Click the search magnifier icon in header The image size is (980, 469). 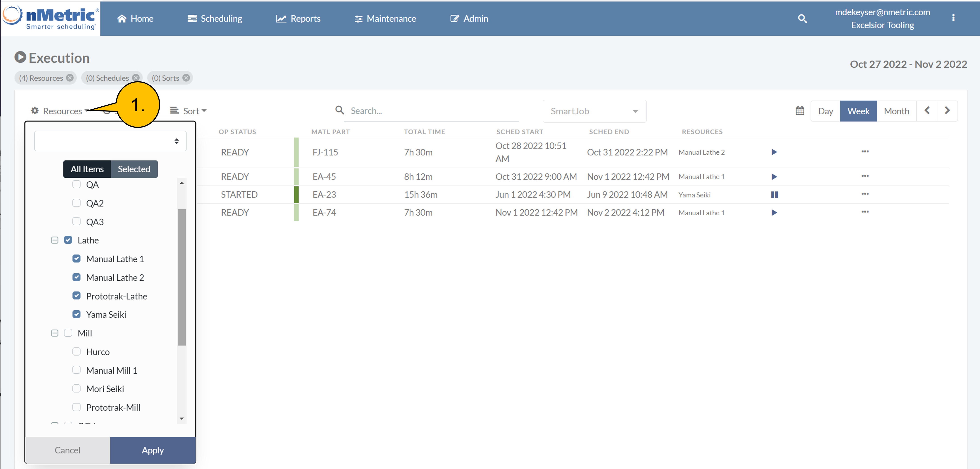pos(802,19)
